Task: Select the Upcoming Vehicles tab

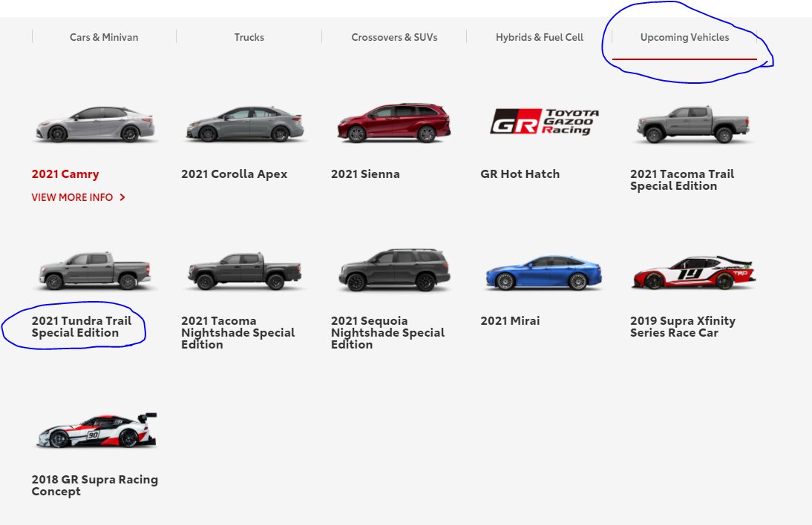Action: point(684,37)
